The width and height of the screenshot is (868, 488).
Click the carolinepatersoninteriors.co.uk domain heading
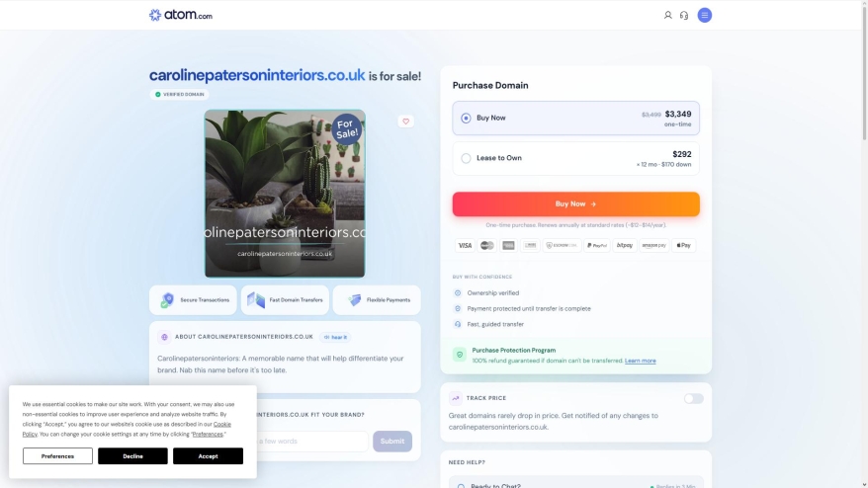coord(257,75)
